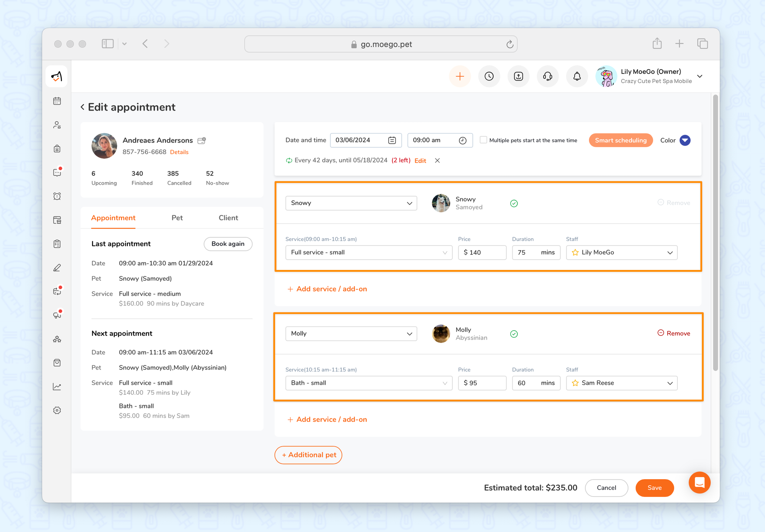Image resolution: width=765 pixels, height=532 pixels.
Task: Open the calendar icon in sidebar
Action: pos(57,101)
